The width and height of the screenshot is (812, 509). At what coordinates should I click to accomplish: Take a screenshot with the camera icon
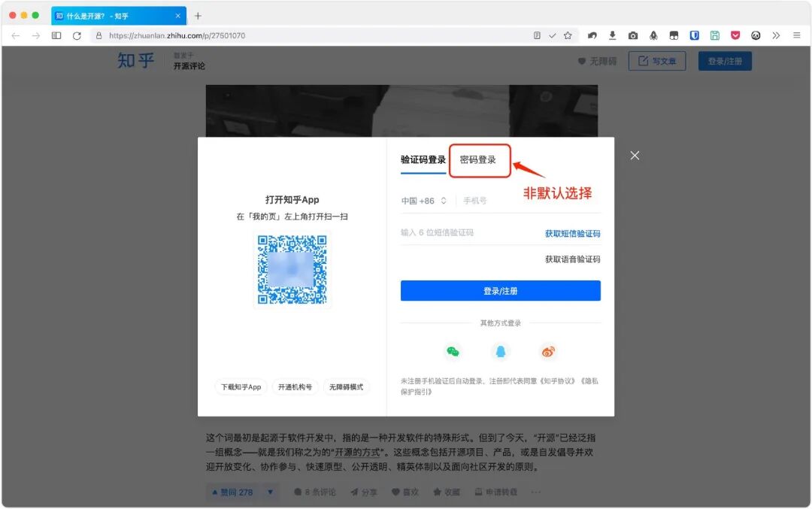point(633,36)
